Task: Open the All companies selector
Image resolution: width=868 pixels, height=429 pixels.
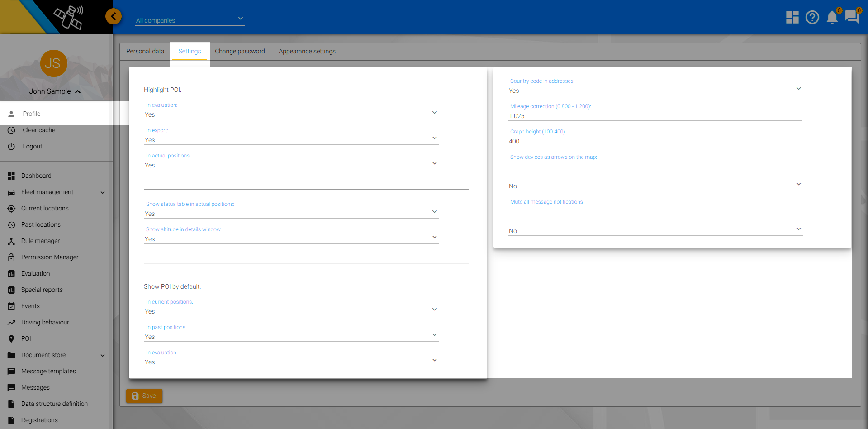Action: (x=190, y=20)
